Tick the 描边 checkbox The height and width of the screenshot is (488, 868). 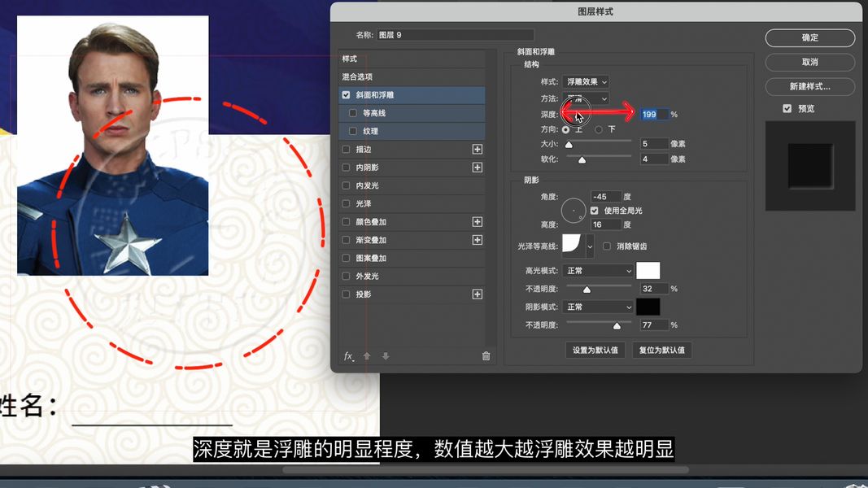click(346, 150)
